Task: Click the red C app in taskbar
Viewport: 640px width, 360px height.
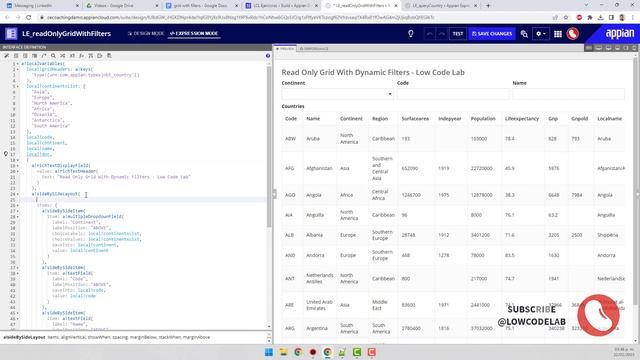Action: pyautogui.click(x=371, y=352)
